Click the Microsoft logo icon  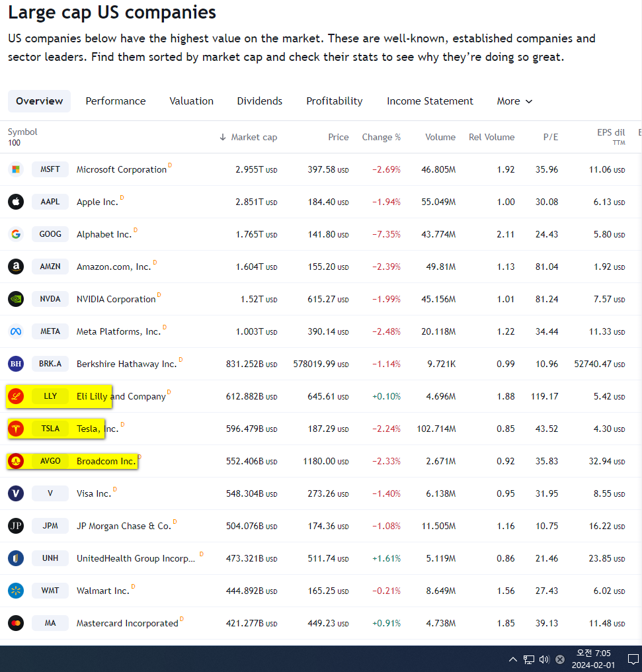(16, 169)
